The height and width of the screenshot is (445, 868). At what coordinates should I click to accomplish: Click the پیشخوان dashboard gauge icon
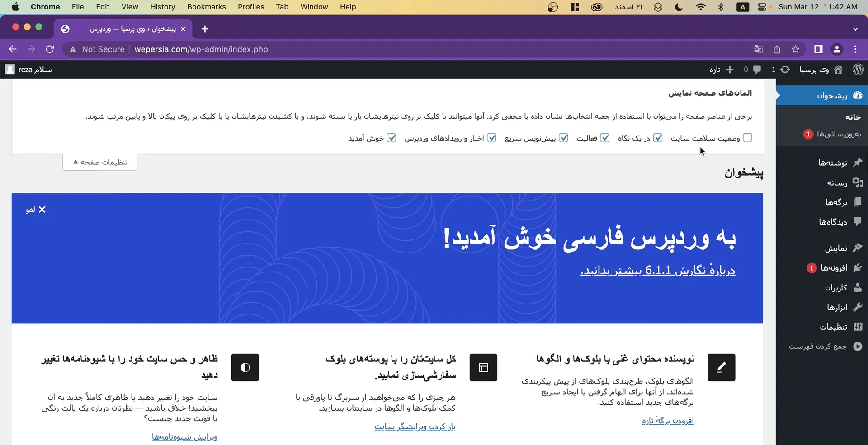point(858,95)
